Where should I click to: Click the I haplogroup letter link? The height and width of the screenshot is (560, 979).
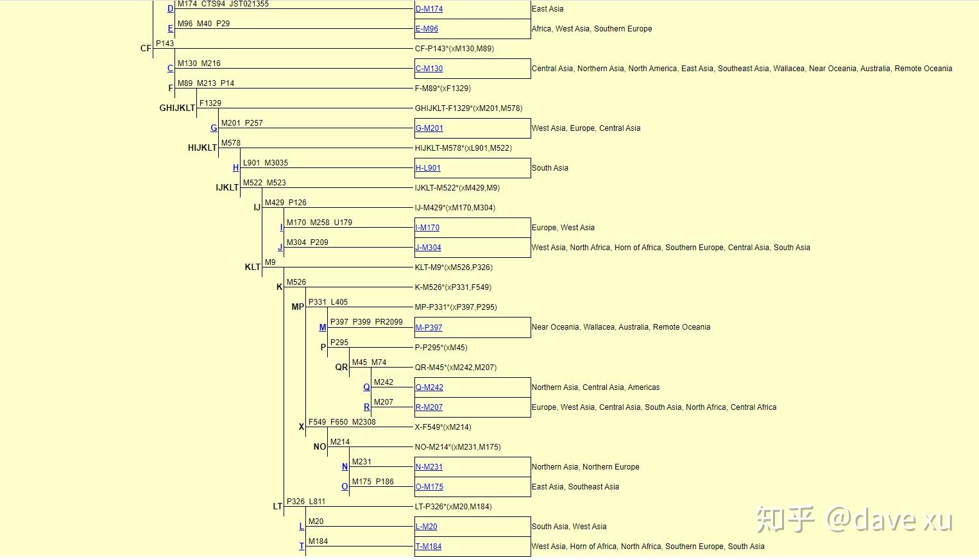[281, 227]
